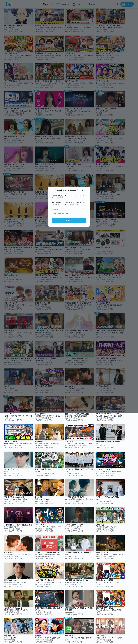This screenshot has width=138, height=644.
Task: Click dialog heading 利用規約・プライバシーポリシー
Action: [69, 191]
